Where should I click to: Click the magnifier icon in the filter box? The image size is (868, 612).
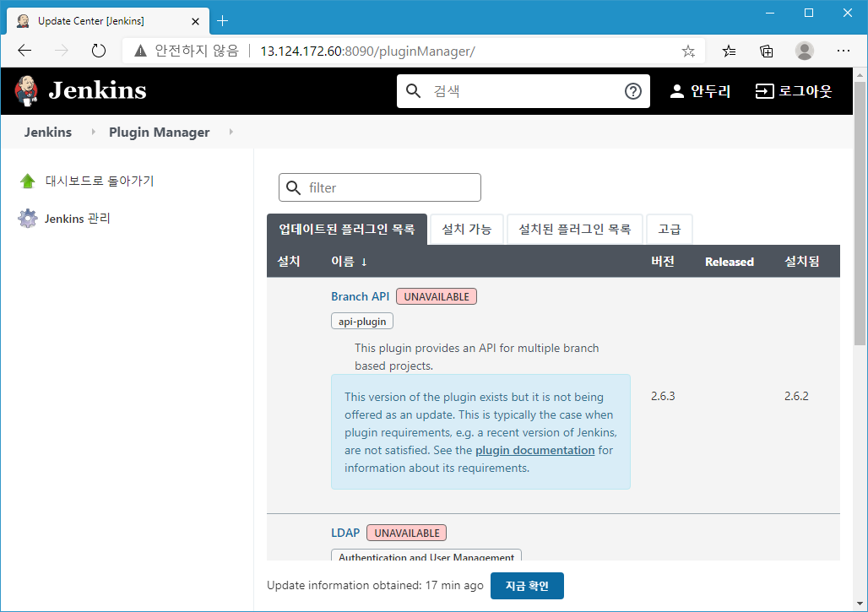pos(293,187)
